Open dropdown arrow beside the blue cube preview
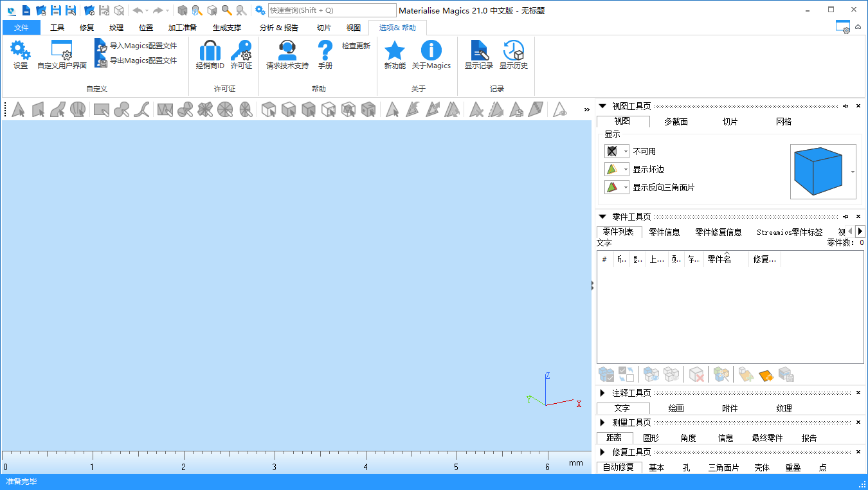The image size is (868, 490). click(x=853, y=172)
